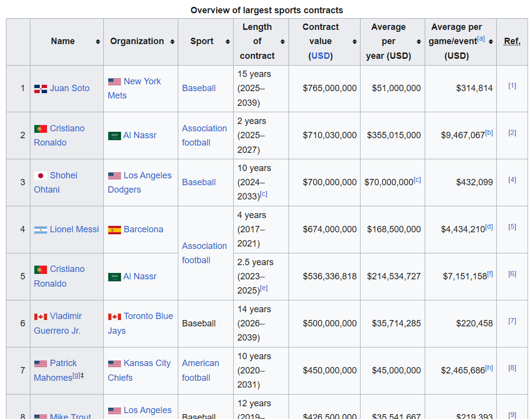The height and width of the screenshot is (419, 532).
Task: Open Toronto Blue Jays link
Action: pyautogui.click(x=141, y=323)
